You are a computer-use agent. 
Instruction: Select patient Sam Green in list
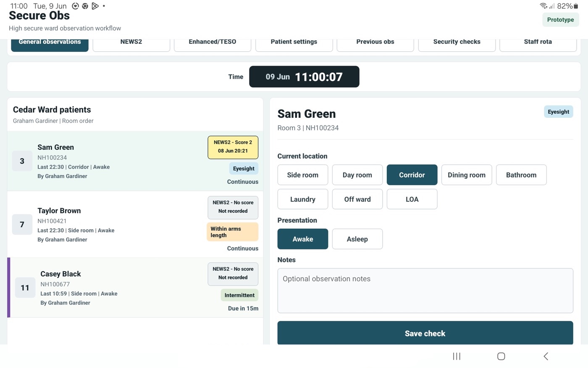[x=135, y=161]
